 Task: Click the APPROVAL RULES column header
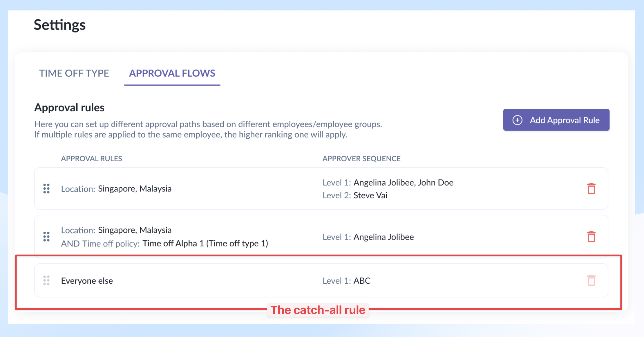pyautogui.click(x=91, y=158)
